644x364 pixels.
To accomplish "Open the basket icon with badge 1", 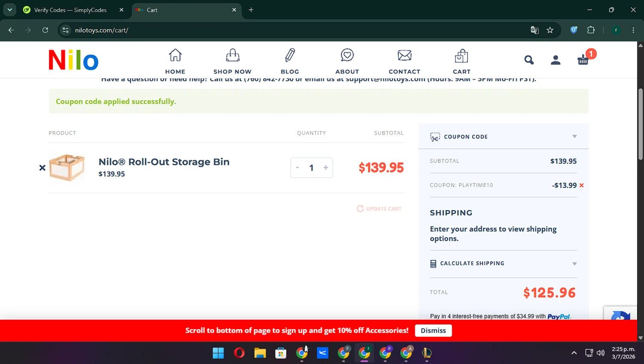I will click(583, 60).
